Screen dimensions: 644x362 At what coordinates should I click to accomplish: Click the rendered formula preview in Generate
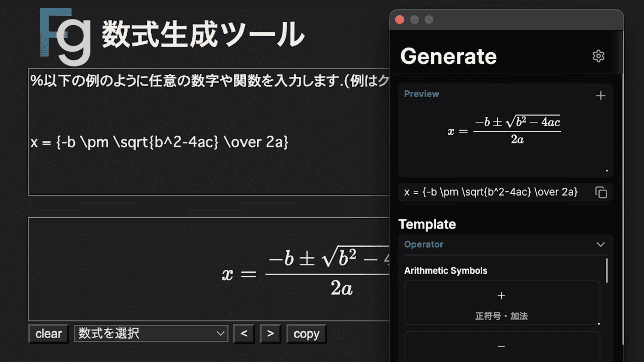pos(504,131)
